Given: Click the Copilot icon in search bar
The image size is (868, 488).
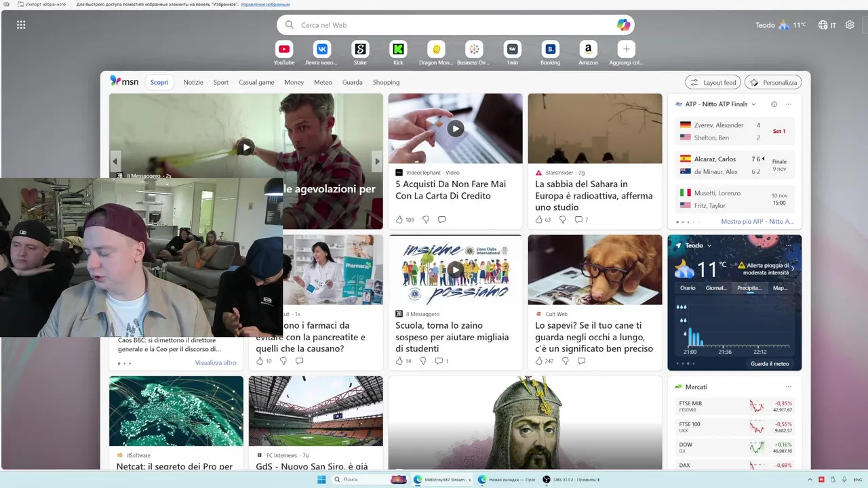Looking at the screenshot, I should [623, 25].
